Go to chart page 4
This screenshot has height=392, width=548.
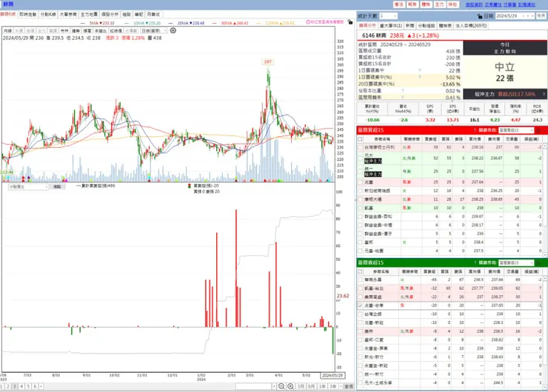pyautogui.click(x=21, y=386)
